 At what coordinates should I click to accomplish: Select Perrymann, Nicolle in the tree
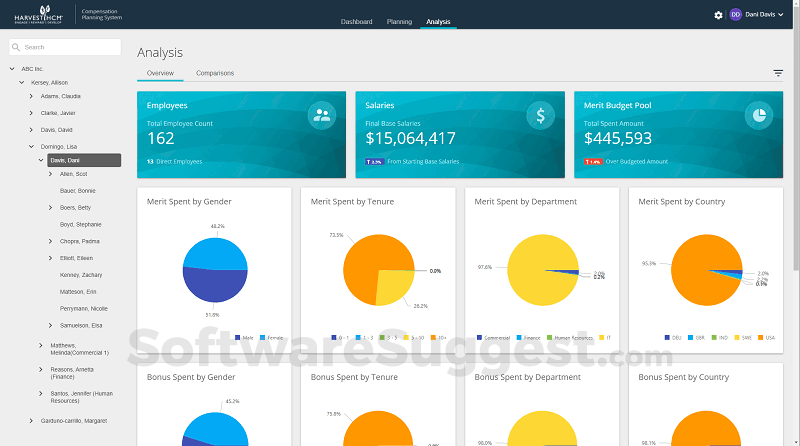[x=84, y=309]
